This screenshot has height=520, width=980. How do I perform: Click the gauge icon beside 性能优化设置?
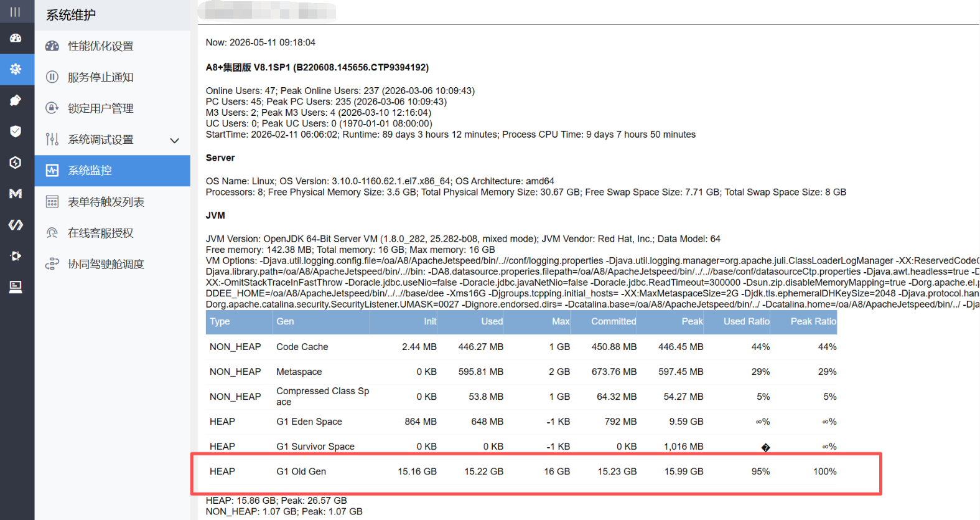point(52,46)
